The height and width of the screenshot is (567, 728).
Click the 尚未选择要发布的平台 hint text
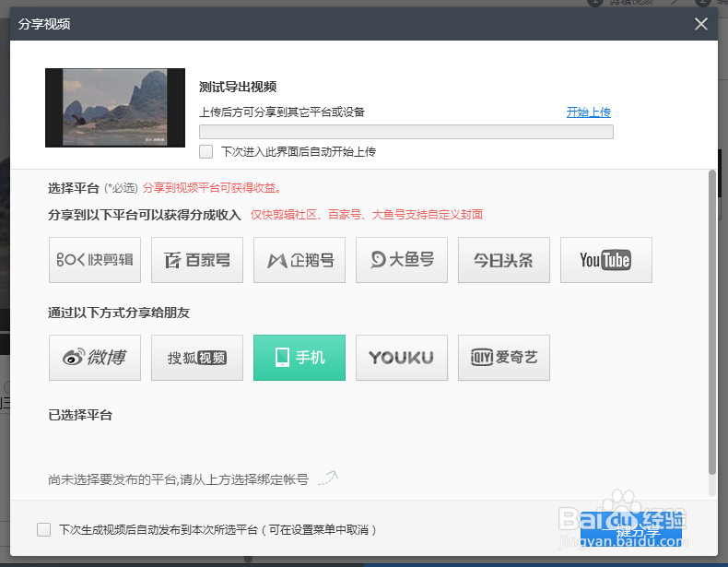coord(178,479)
